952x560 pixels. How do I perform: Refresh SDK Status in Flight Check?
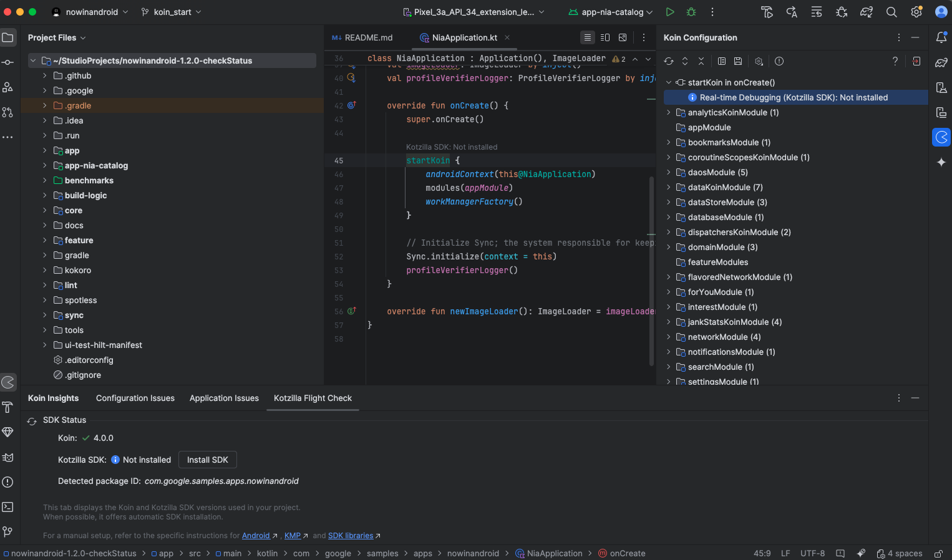point(32,421)
